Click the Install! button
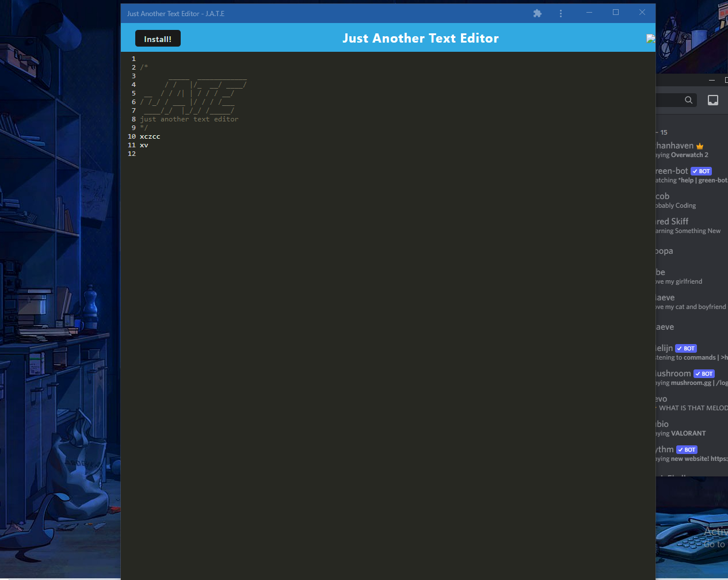This screenshot has width=728, height=580. click(158, 38)
